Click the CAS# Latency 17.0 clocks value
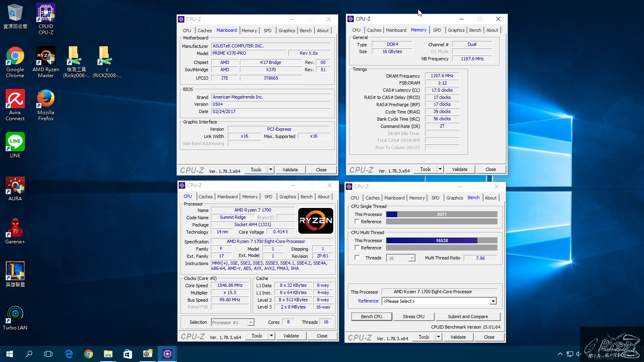Viewport: 644px width, 362px height. [442, 90]
